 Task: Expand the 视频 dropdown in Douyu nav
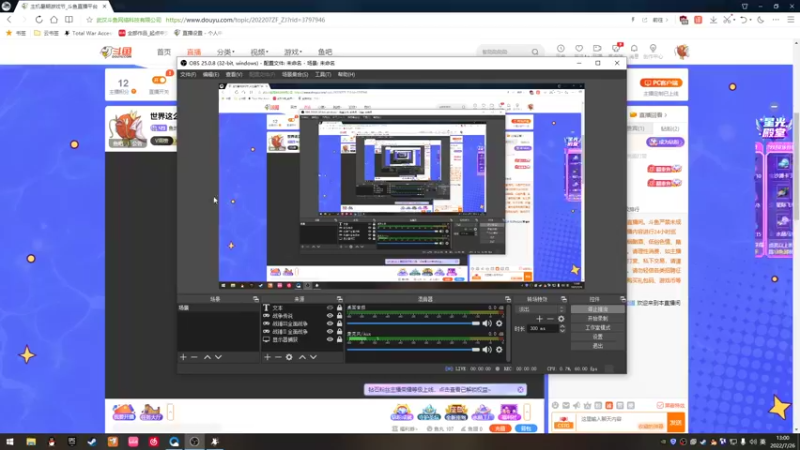pyautogui.click(x=259, y=52)
